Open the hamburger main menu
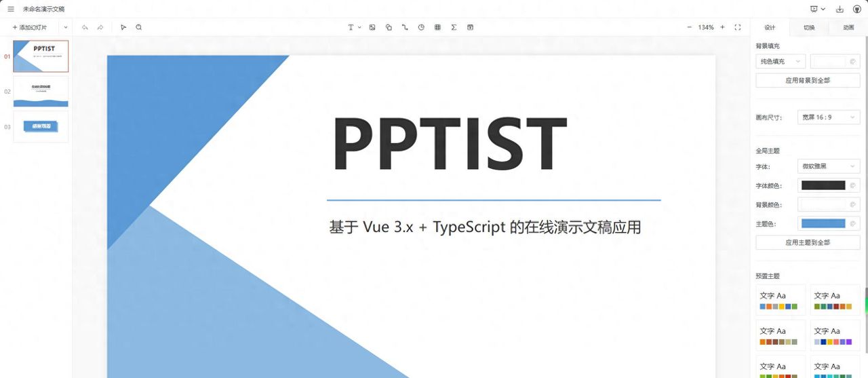This screenshot has height=378, width=868. [x=11, y=9]
